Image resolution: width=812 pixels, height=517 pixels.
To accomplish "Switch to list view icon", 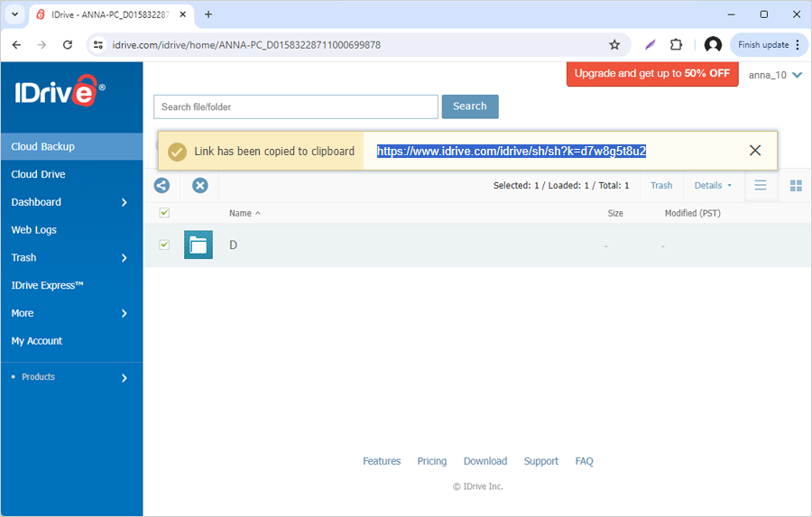I will tap(761, 186).
